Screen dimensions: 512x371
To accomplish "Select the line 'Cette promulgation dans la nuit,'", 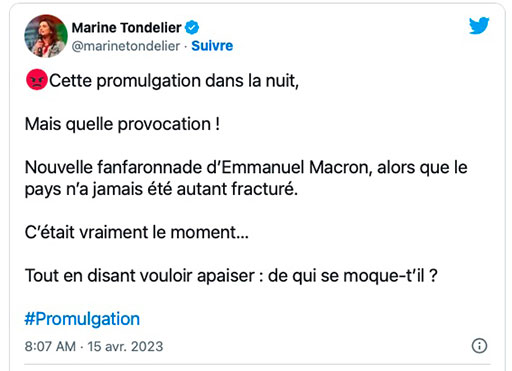I will pos(174,81).
